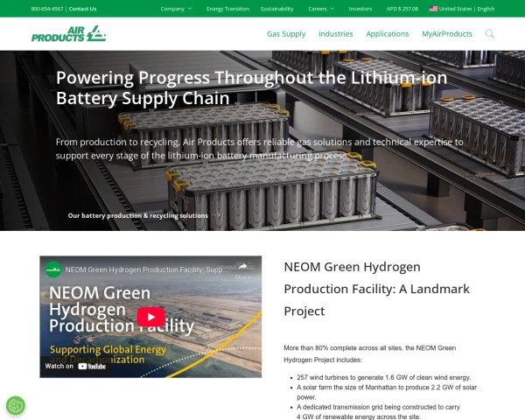Click the 'A dedicated transmission grid' bullet
This screenshot has height=420, width=525.
coord(378,411)
